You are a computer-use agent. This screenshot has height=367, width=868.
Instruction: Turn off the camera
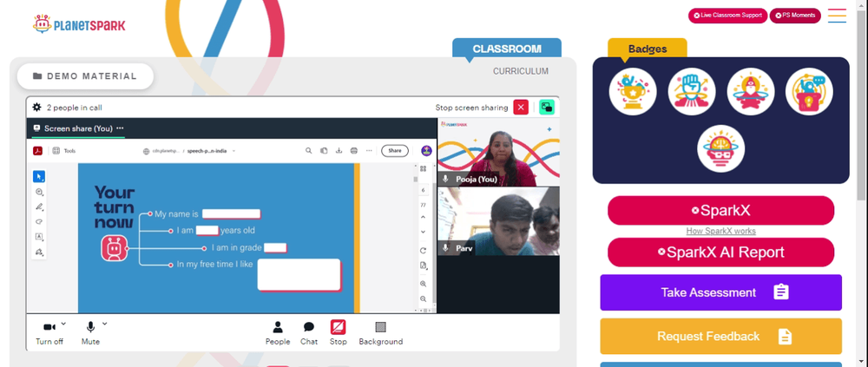click(49, 333)
